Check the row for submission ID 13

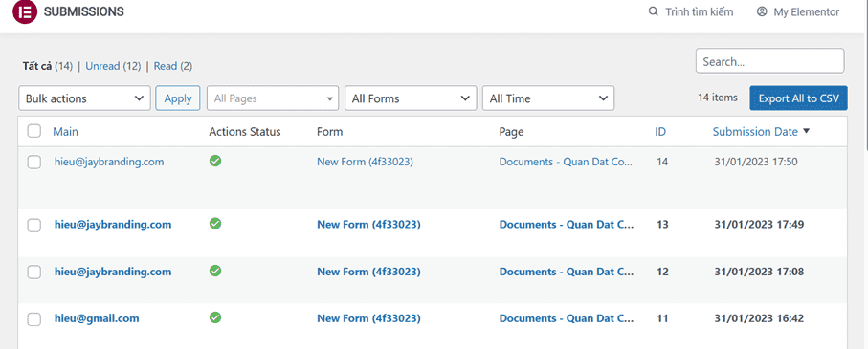(34, 225)
